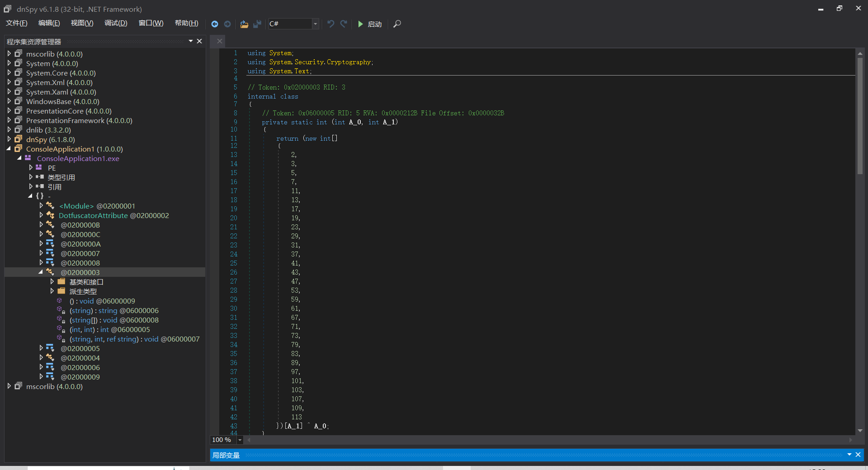The image size is (868, 470).
Task: Click the icon of @02000007
Action: coord(50,253)
